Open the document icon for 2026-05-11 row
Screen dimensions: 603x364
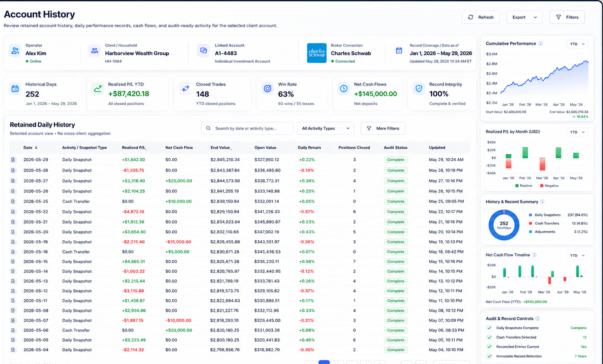(x=13, y=301)
